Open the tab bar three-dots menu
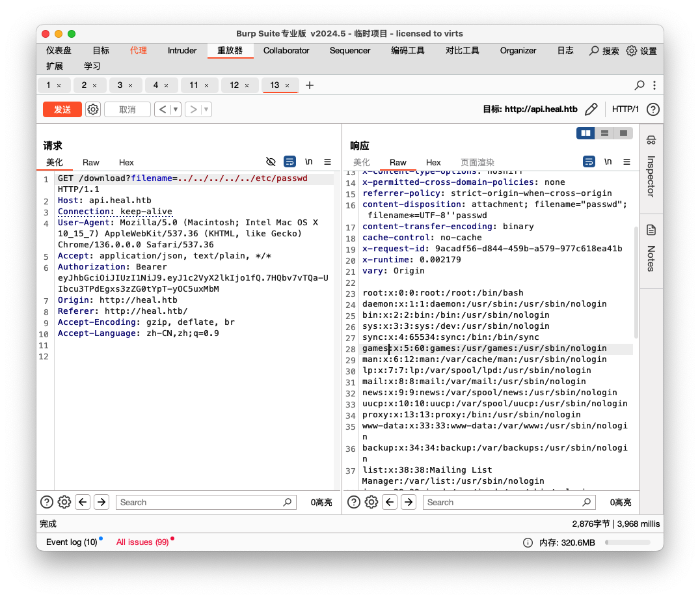The height and width of the screenshot is (599, 700). (654, 85)
